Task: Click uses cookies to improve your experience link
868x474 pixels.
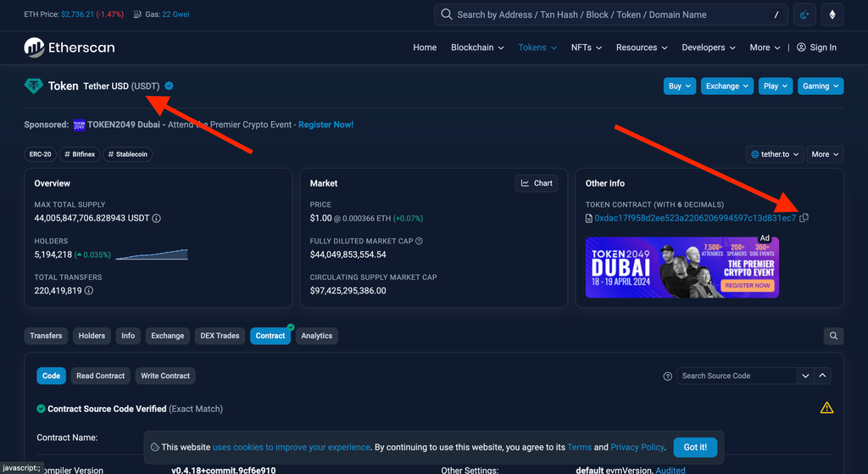Action: click(x=292, y=448)
